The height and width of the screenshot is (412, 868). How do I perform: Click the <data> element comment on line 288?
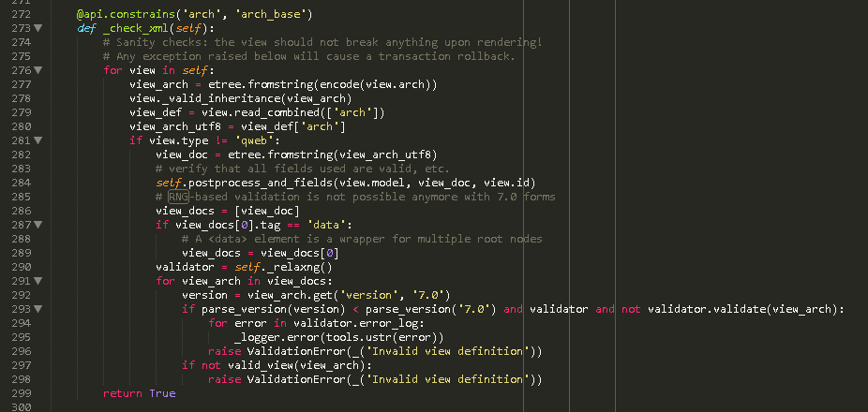coord(362,240)
